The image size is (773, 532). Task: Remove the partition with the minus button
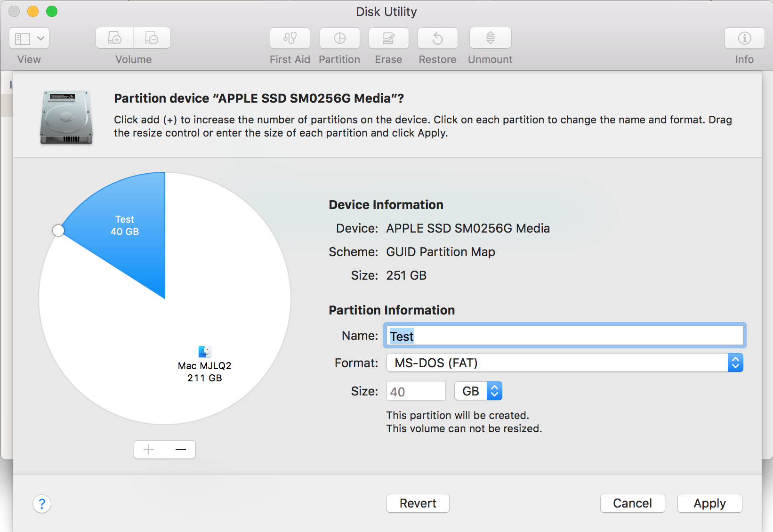(x=180, y=450)
